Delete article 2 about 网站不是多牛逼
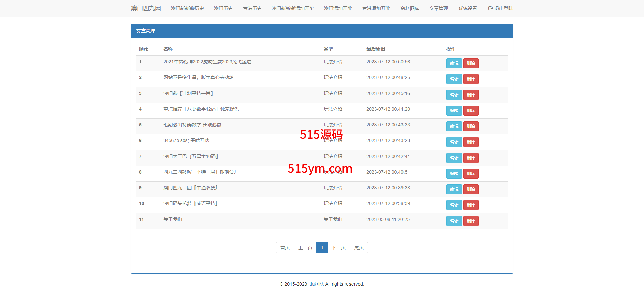This screenshot has width=644, height=305. click(x=471, y=79)
